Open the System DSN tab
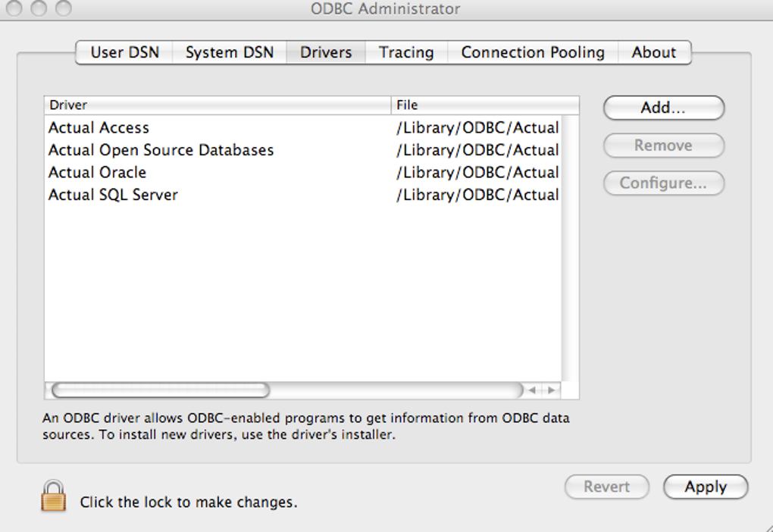The width and height of the screenshot is (773, 532). coord(230,52)
